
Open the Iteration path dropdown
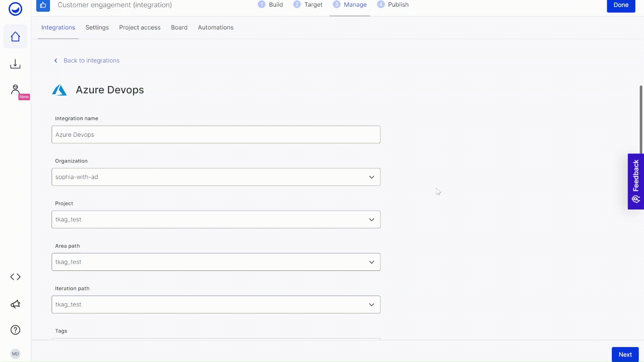coord(216,305)
